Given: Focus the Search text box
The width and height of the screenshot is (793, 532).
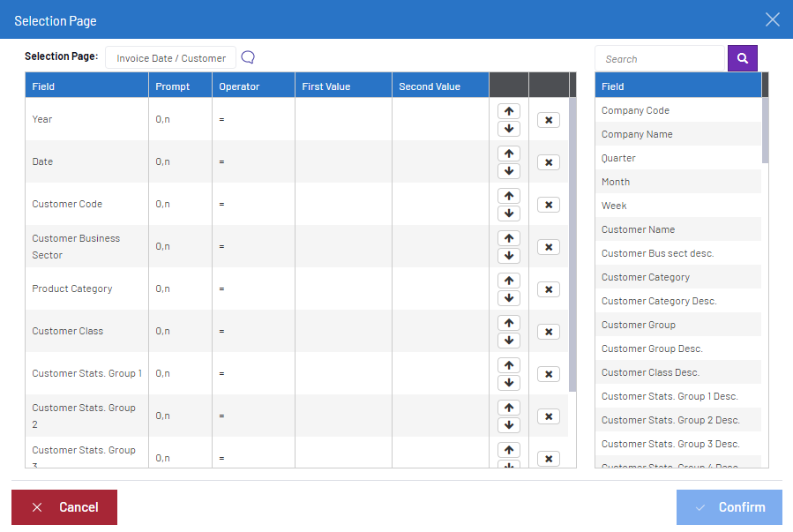Looking at the screenshot, I should 659,59.
